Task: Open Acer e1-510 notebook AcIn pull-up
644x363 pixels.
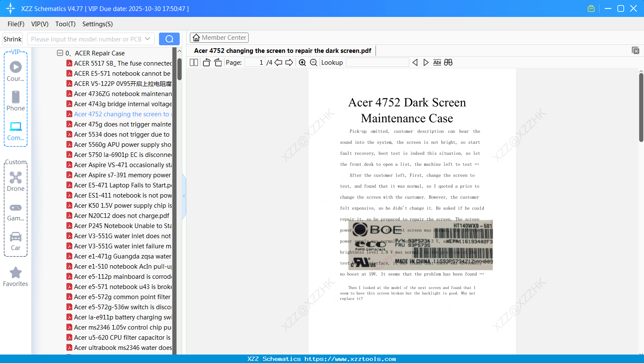Action: tap(119, 267)
